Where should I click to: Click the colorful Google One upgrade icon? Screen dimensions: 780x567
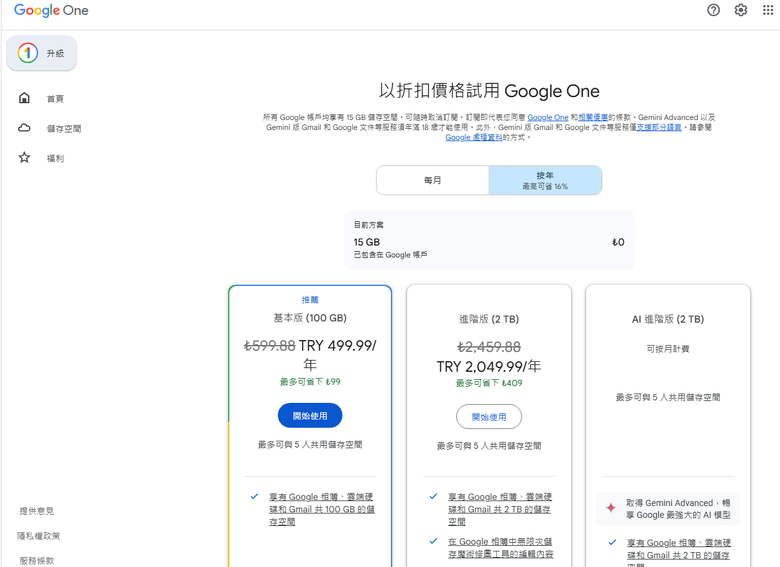coord(28,53)
